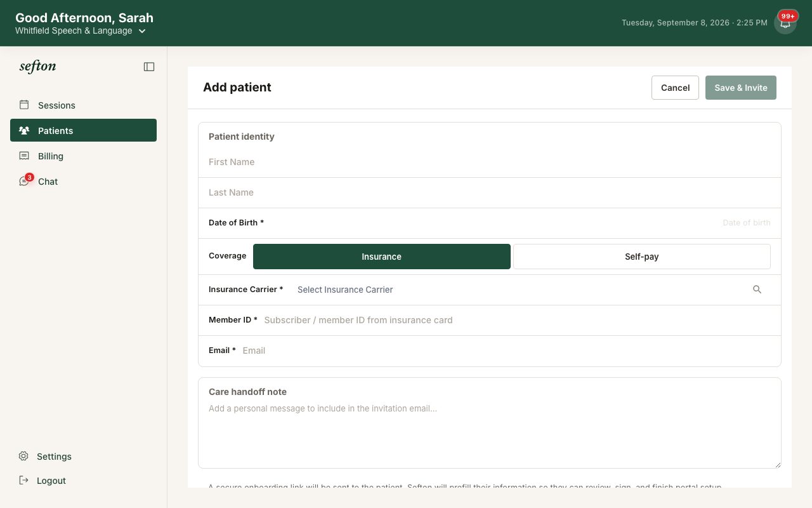Click the Email input field
This screenshot has width=812, height=508.
506,351
